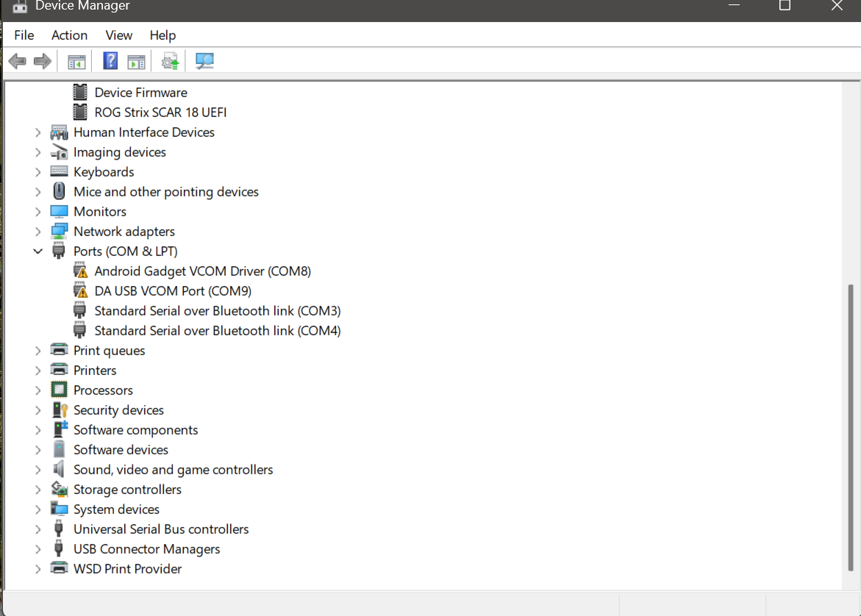This screenshot has width=861, height=616.
Task: Expand the Sound, video and game controllers node
Action: 37,470
